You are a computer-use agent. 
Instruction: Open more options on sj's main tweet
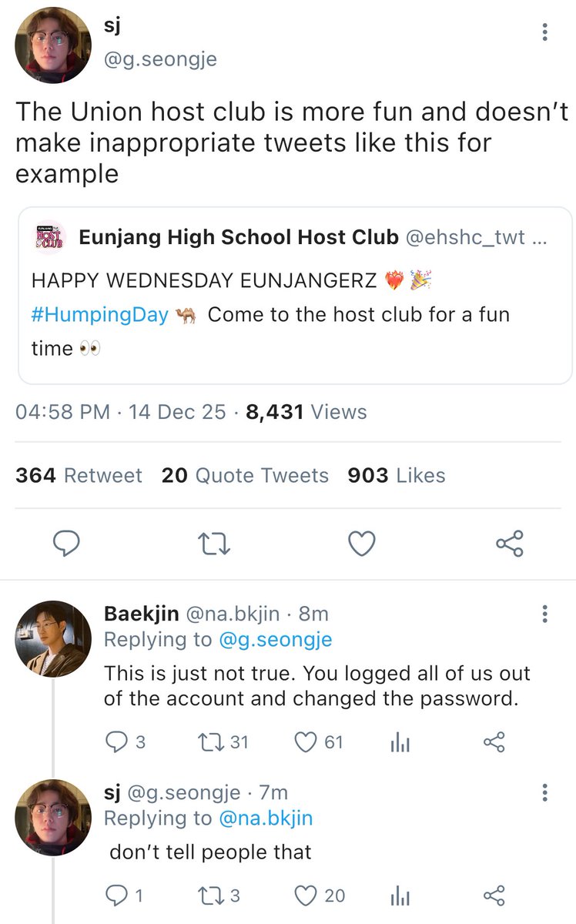(x=545, y=32)
